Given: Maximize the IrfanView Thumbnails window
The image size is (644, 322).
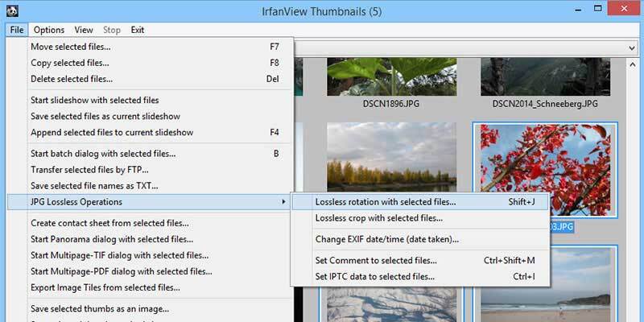Looking at the screenshot, I should pos(597,8).
